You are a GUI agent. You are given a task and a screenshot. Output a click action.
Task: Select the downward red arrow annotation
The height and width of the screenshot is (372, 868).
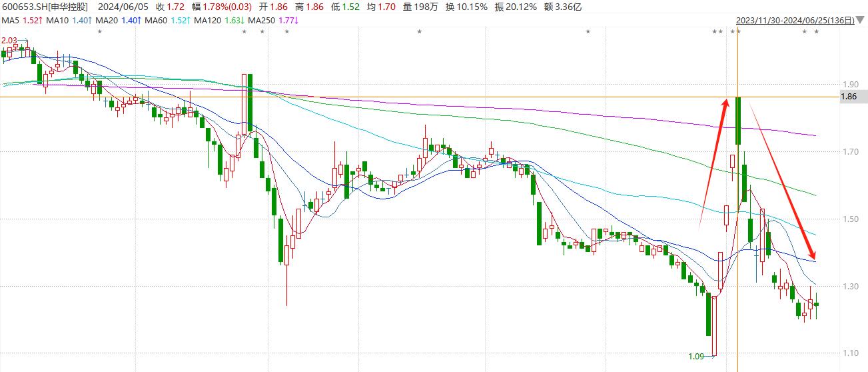tap(783, 180)
